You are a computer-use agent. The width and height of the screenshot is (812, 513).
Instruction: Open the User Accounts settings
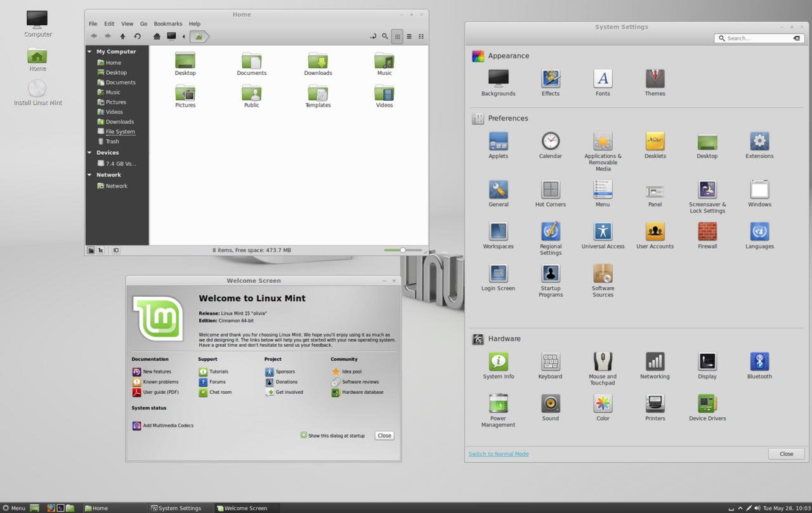pyautogui.click(x=655, y=235)
